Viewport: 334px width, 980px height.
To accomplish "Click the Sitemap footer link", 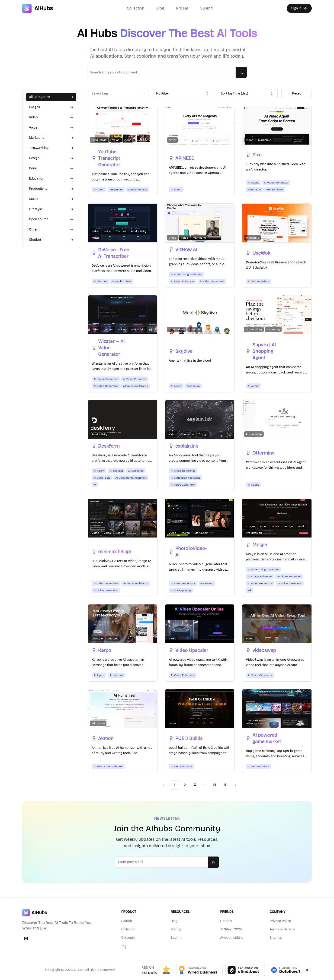I will (276, 938).
